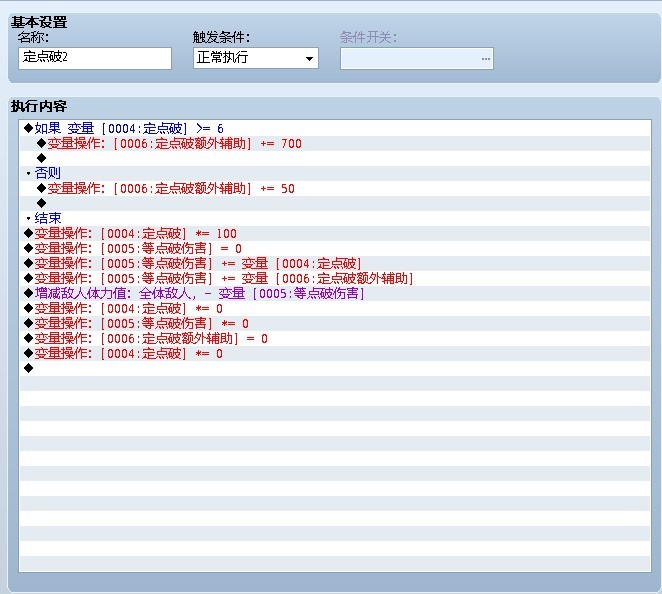662x594 pixels.
Task: Select the line [0006:定点破额外辅助] = 0
Action: (334, 339)
